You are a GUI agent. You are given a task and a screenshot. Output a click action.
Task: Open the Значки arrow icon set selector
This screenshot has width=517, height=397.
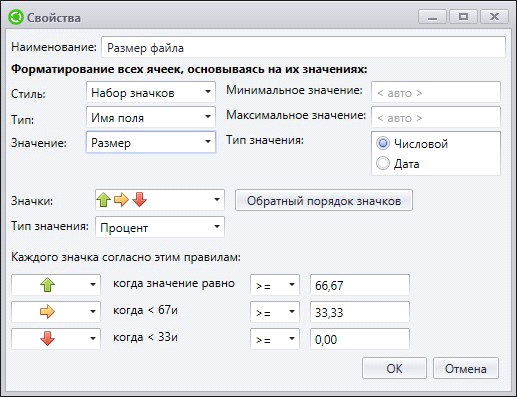click(x=160, y=200)
